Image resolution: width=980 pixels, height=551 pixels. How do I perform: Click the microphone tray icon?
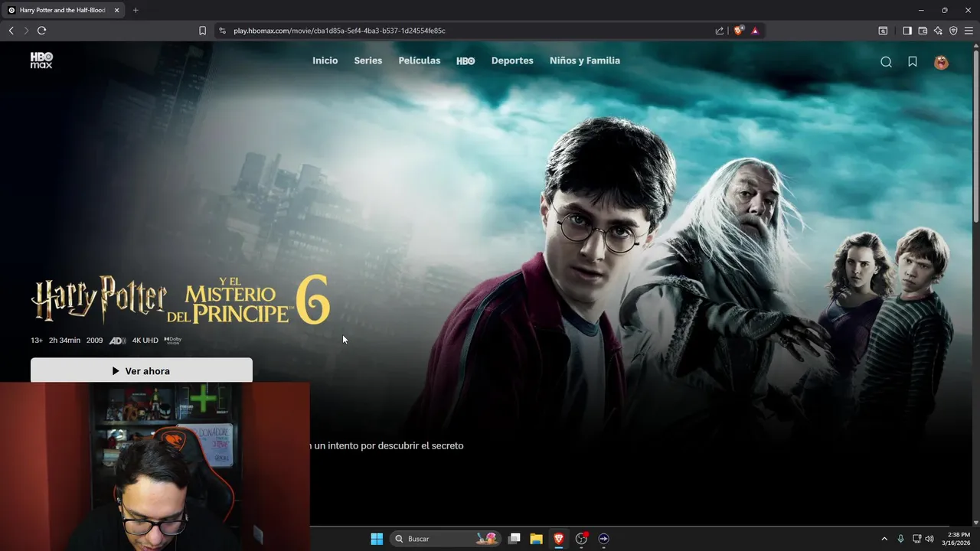pos(900,539)
